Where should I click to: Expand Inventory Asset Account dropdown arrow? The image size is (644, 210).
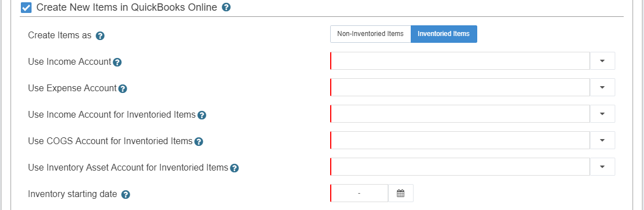(x=602, y=167)
